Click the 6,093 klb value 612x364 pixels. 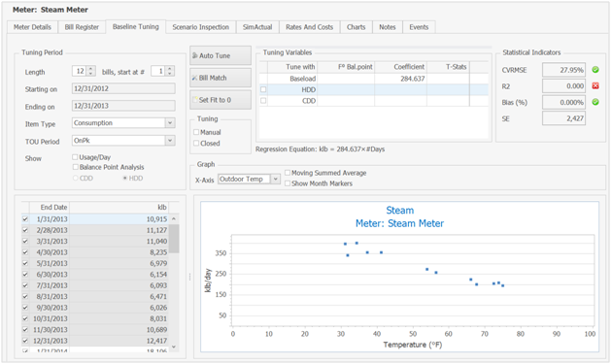[158, 285]
